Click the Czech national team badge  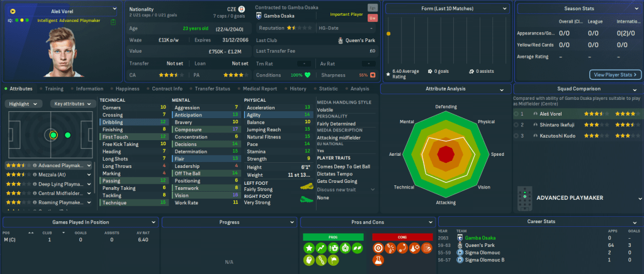pos(249,10)
